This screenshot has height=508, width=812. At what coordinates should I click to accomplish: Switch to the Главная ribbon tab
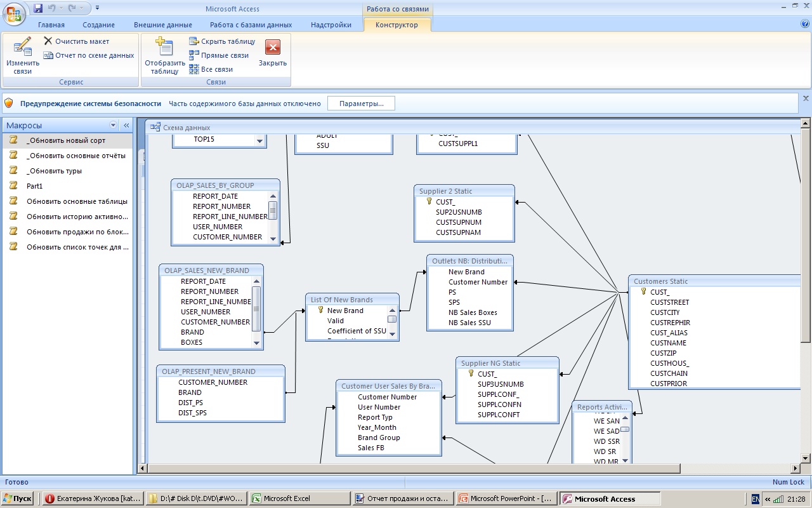(51, 25)
